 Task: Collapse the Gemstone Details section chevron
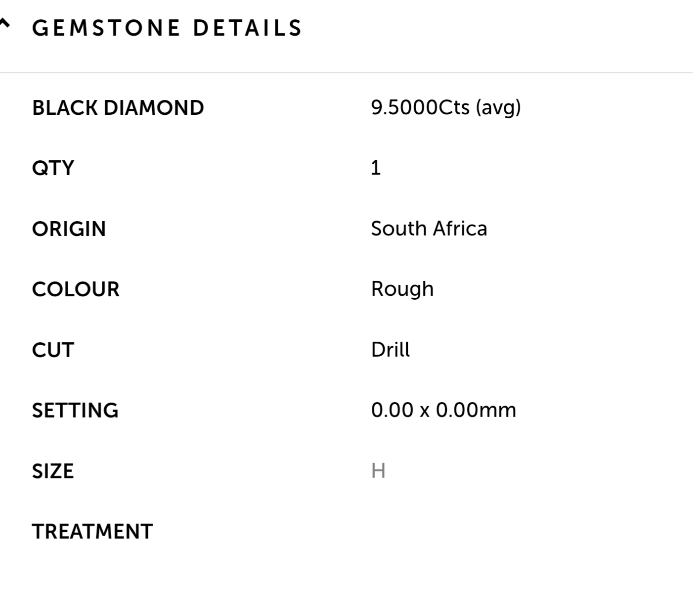pos(4,23)
